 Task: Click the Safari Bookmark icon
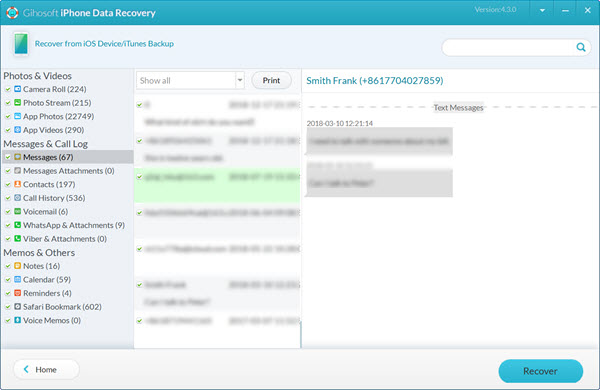pyautogui.click(x=17, y=307)
